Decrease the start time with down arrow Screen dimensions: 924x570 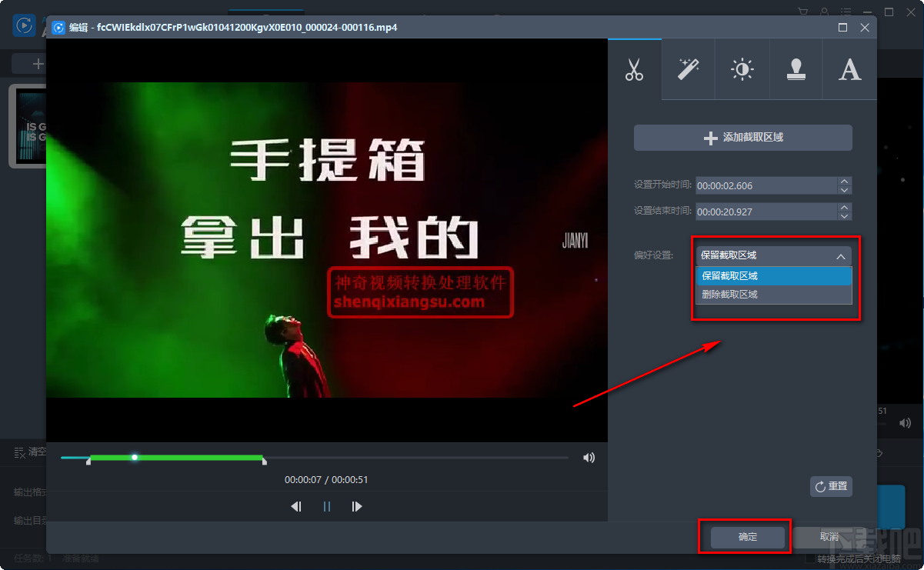(x=845, y=190)
